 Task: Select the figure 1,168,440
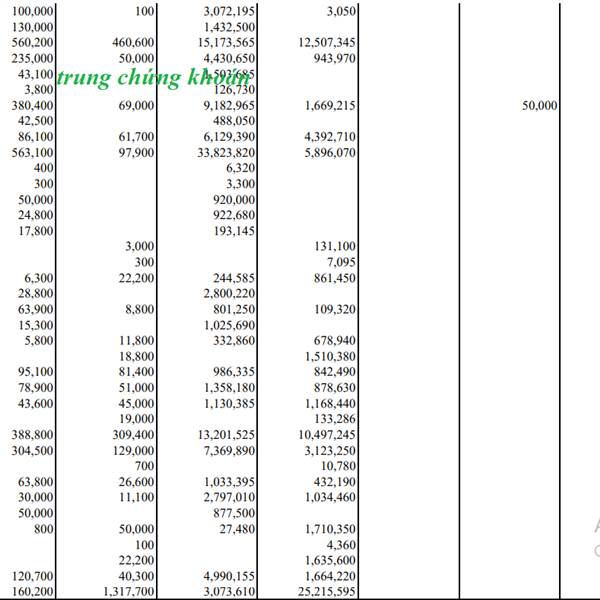tap(330, 404)
